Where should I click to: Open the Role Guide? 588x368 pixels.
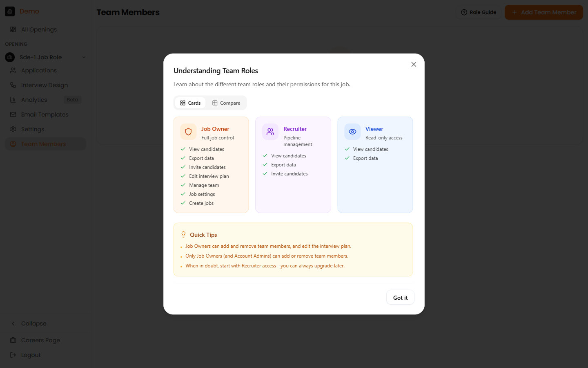click(479, 12)
